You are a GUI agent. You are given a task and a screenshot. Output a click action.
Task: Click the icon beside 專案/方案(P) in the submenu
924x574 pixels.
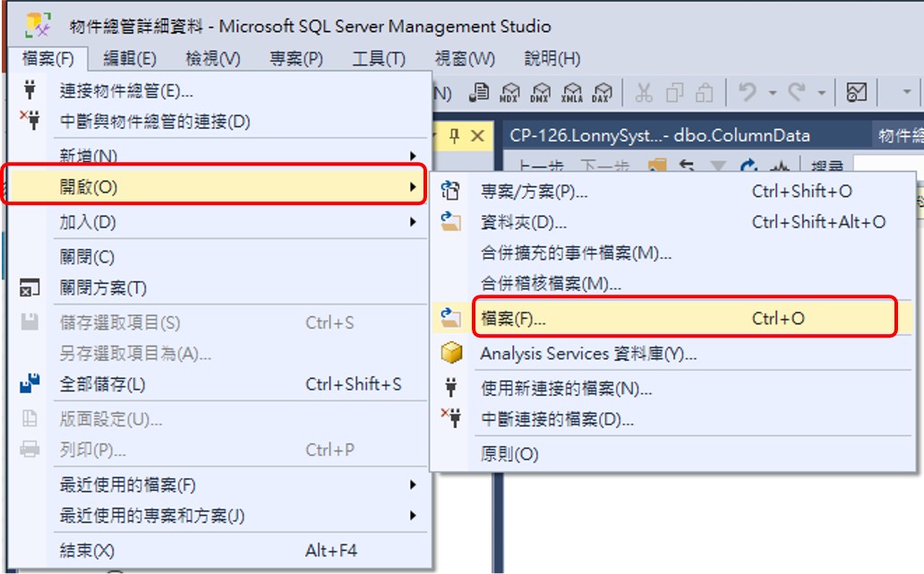click(450, 191)
